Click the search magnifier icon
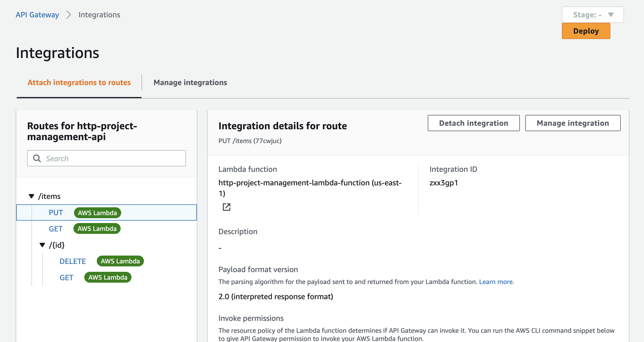 point(37,158)
